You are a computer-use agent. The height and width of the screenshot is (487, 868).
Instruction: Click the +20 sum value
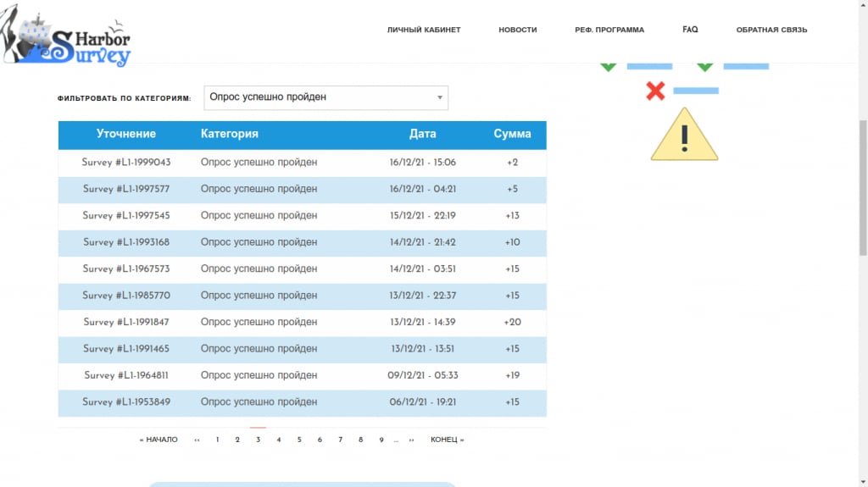[x=512, y=322]
